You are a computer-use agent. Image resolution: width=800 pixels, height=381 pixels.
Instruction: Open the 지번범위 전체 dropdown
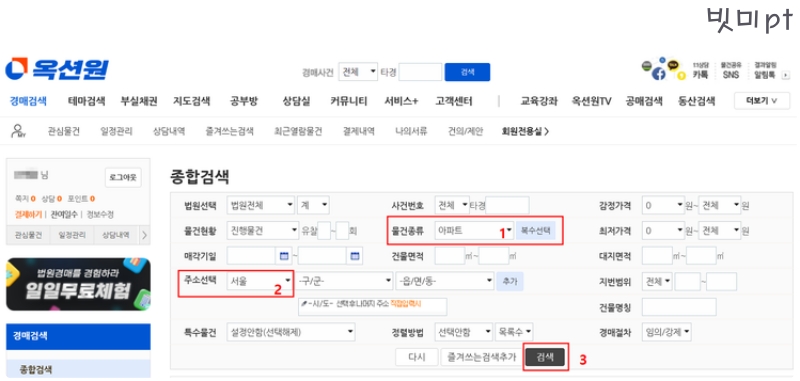coord(658,281)
